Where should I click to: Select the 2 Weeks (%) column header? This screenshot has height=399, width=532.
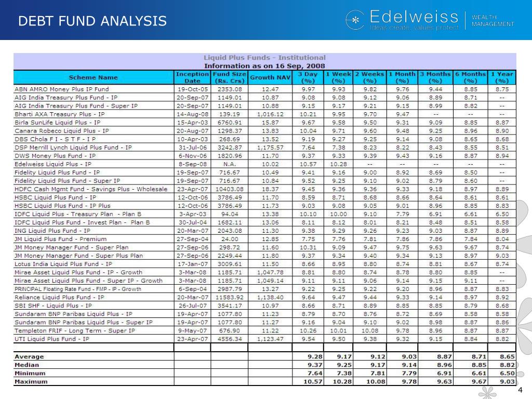[x=369, y=77]
